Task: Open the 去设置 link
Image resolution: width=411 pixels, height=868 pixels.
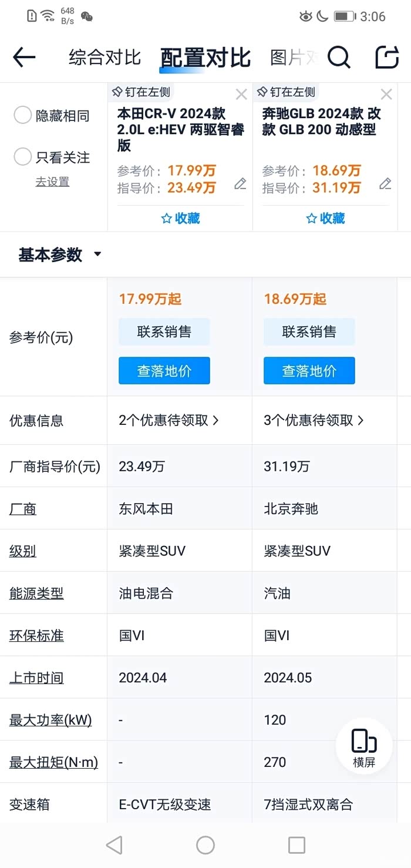Action: coord(52,182)
